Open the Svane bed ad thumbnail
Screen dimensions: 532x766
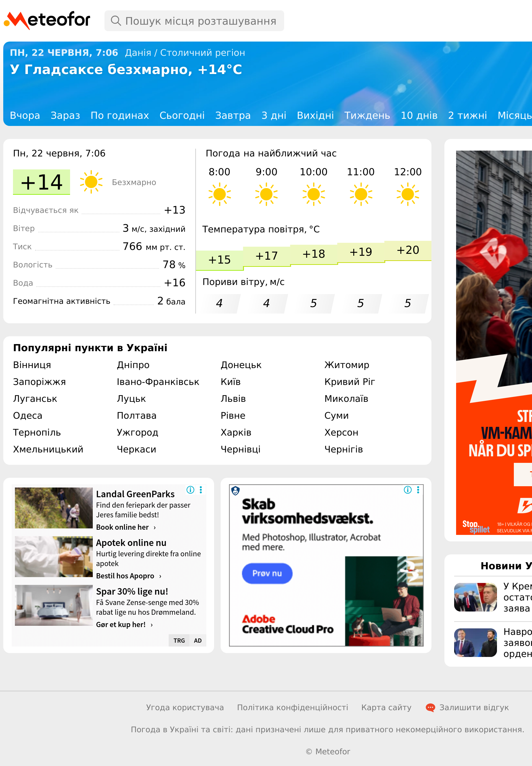(x=54, y=605)
